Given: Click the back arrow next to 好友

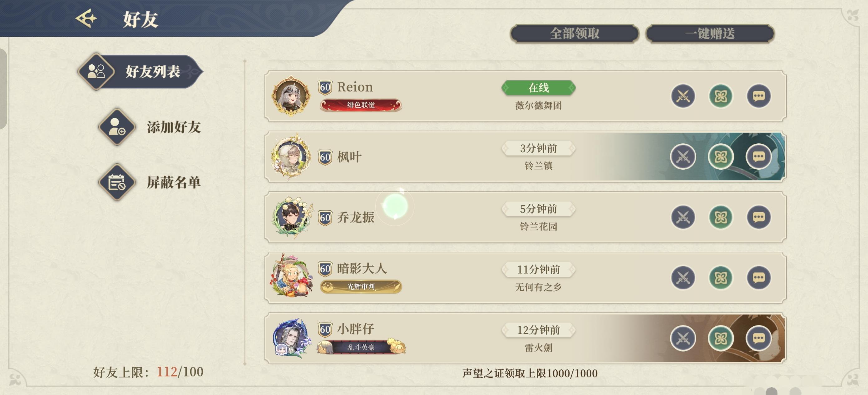Looking at the screenshot, I should (86, 18).
